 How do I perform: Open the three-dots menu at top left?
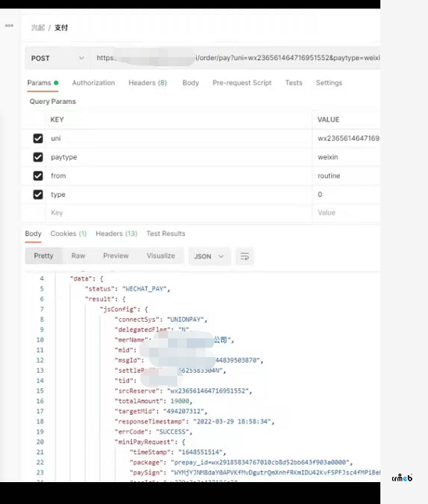(x=9, y=25)
